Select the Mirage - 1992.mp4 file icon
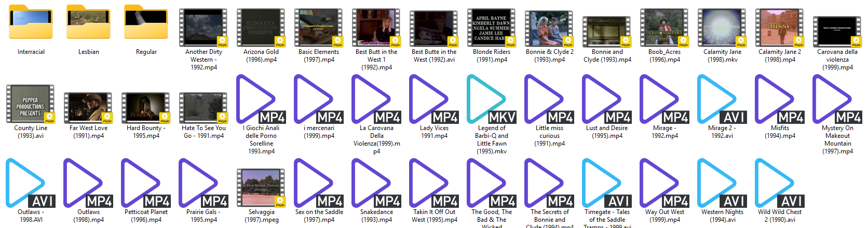Image resolution: width=868 pixels, height=228 pixels. pos(664,99)
